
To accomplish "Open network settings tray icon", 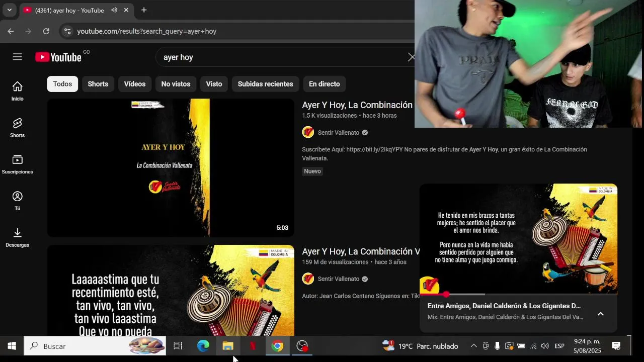I will pyautogui.click(x=533, y=346).
